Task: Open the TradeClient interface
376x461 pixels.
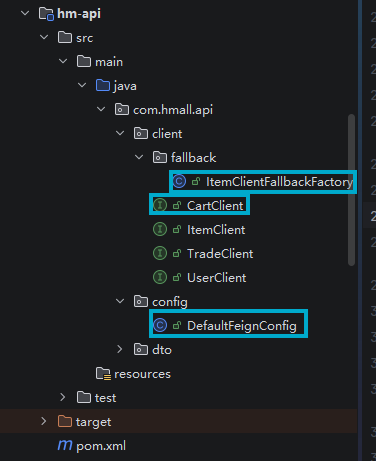Action: (x=220, y=254)
